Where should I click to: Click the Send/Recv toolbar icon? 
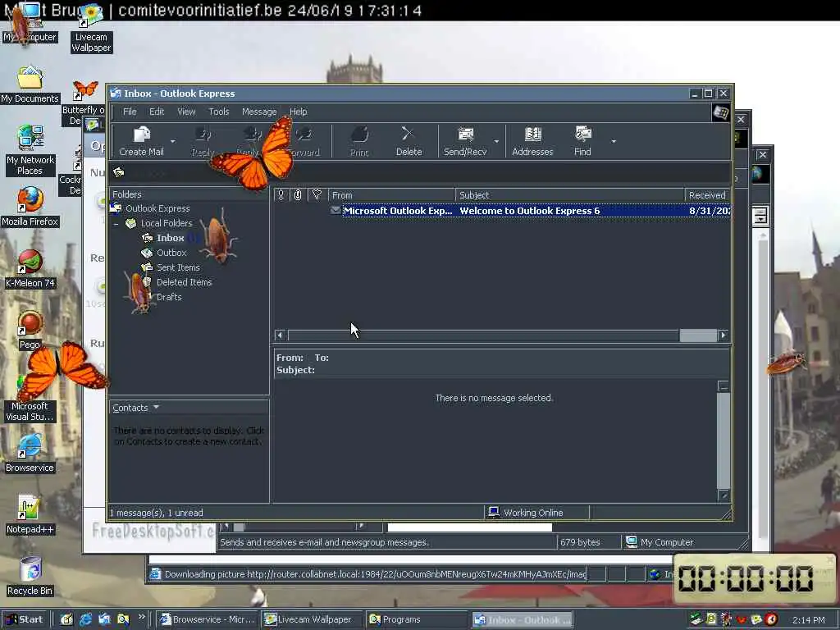click(465, 141)
